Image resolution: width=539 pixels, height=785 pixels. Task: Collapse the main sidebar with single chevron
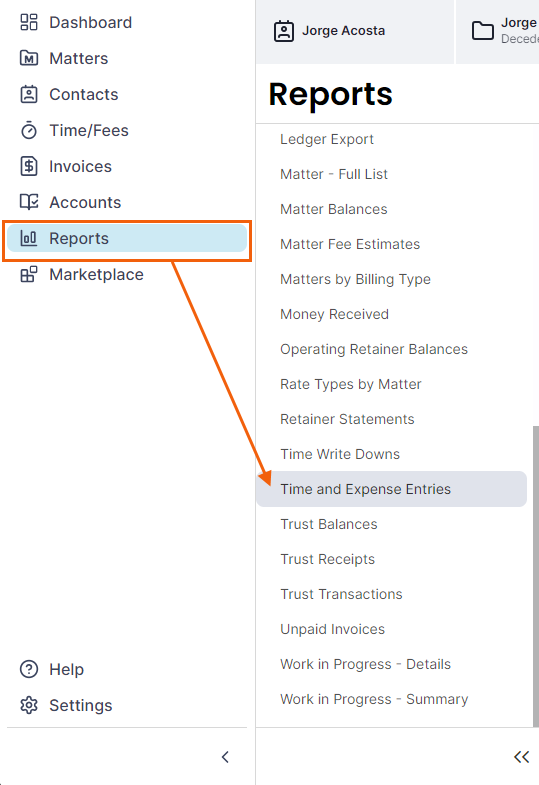point(225,757)
